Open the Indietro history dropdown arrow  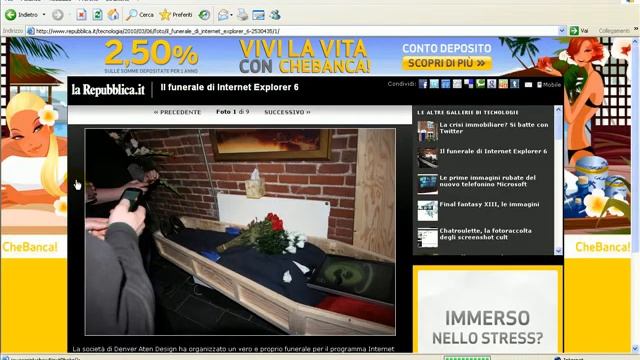tap(44, 15)
